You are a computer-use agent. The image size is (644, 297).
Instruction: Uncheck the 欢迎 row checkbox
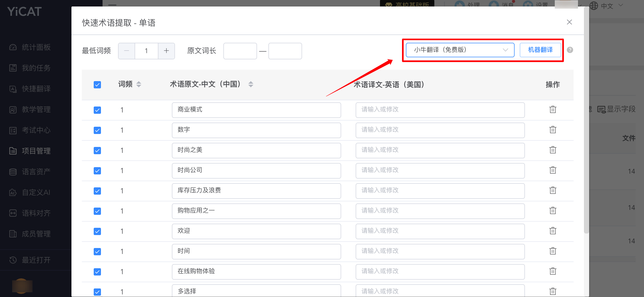click(97, 231)
